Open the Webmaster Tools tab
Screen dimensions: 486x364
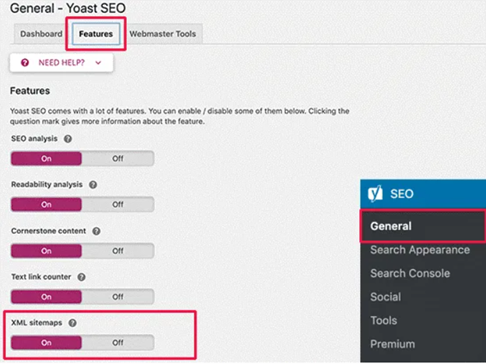[x=163, y=34]
